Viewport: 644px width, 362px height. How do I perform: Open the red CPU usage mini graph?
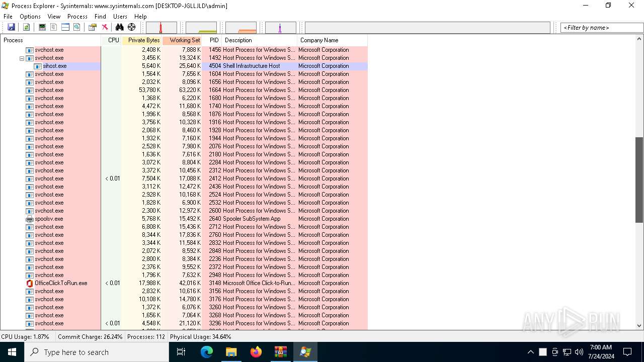tap(162, 28)
